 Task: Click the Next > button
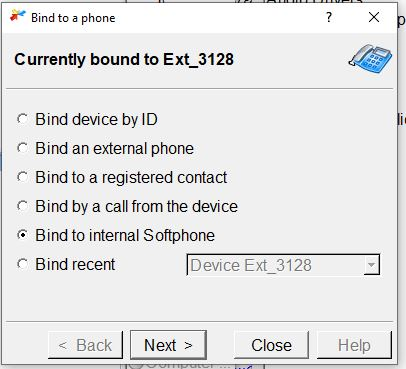(x=168, y=345)
